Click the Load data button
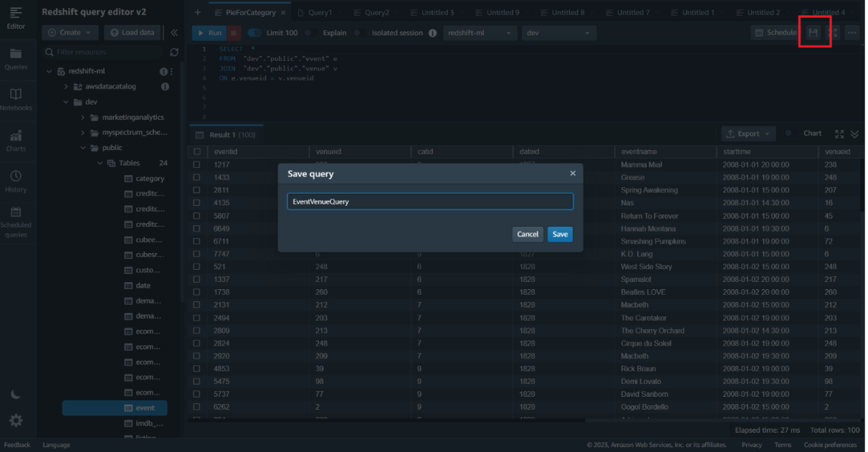Image resolution: width=868 pixels, height=452 pixels. (132, 32)
